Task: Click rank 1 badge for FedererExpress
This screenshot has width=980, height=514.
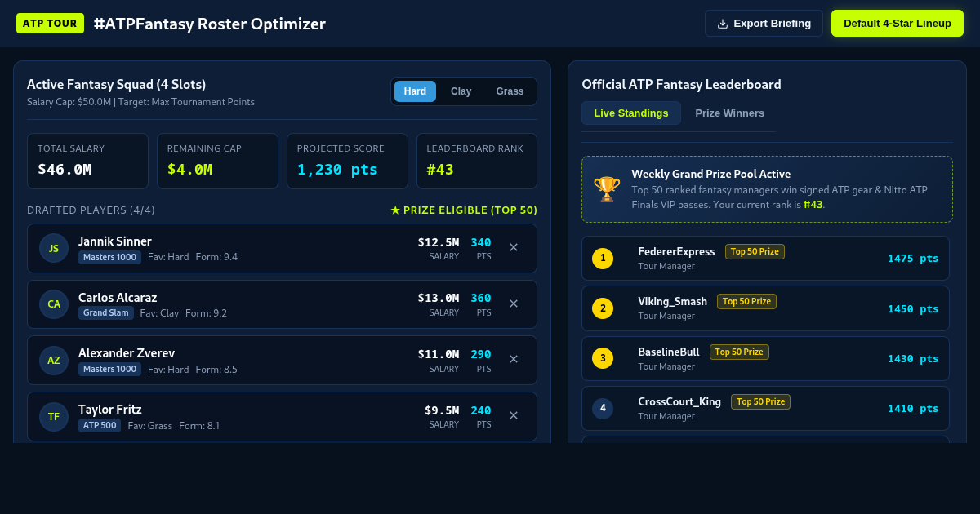Action: [x=603, y=259]
